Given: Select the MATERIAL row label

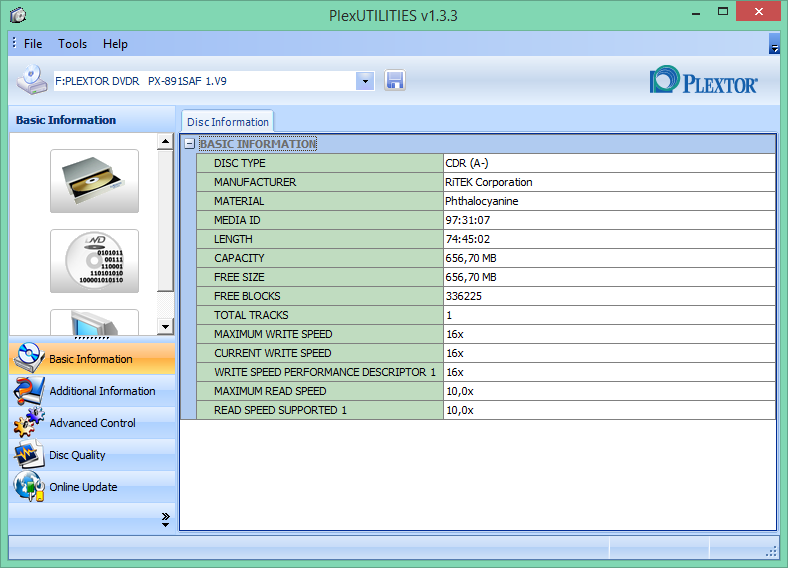Looking at the screenshot, I should tap(239, 201).
